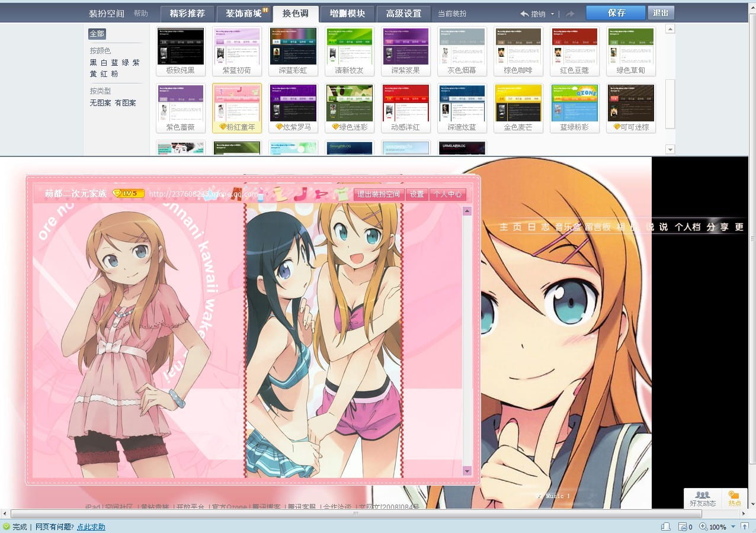The height and width of the screenshot is (533, 756).
Task: Apply the 动感洋红 theme thumbnail
Action: 406,108
